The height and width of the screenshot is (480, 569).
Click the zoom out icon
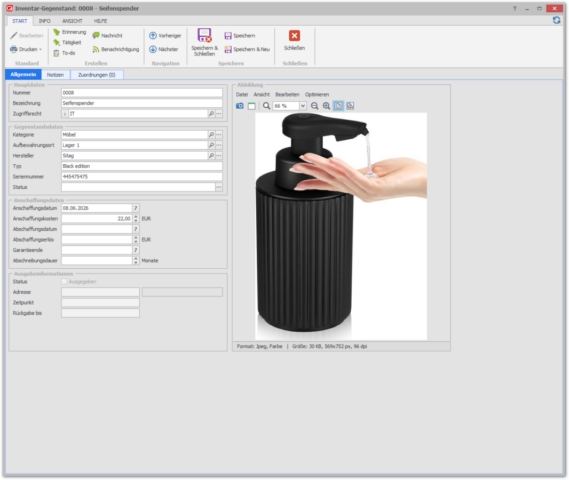click(x=315, y=106)
